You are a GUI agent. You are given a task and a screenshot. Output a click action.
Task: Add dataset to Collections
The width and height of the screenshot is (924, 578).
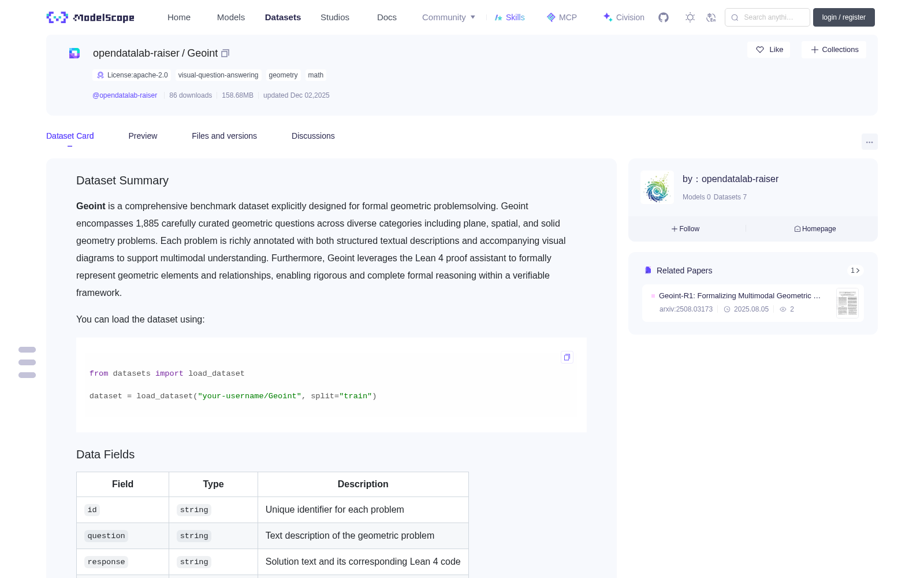(x=834, y=50)
